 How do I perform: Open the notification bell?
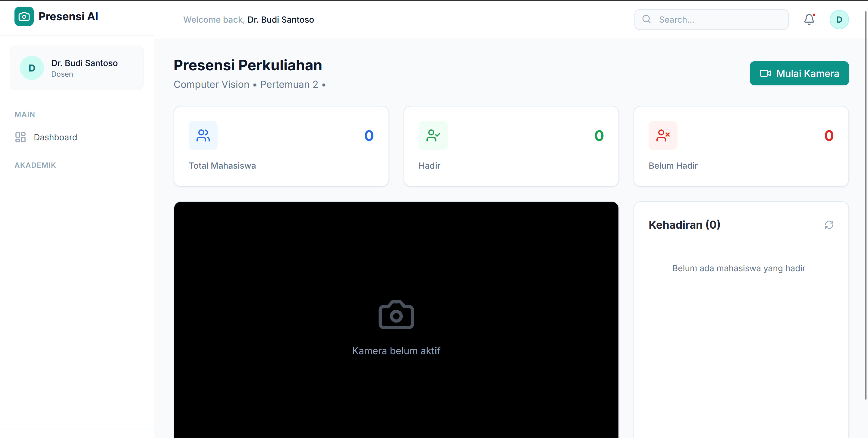pos(809,19)
